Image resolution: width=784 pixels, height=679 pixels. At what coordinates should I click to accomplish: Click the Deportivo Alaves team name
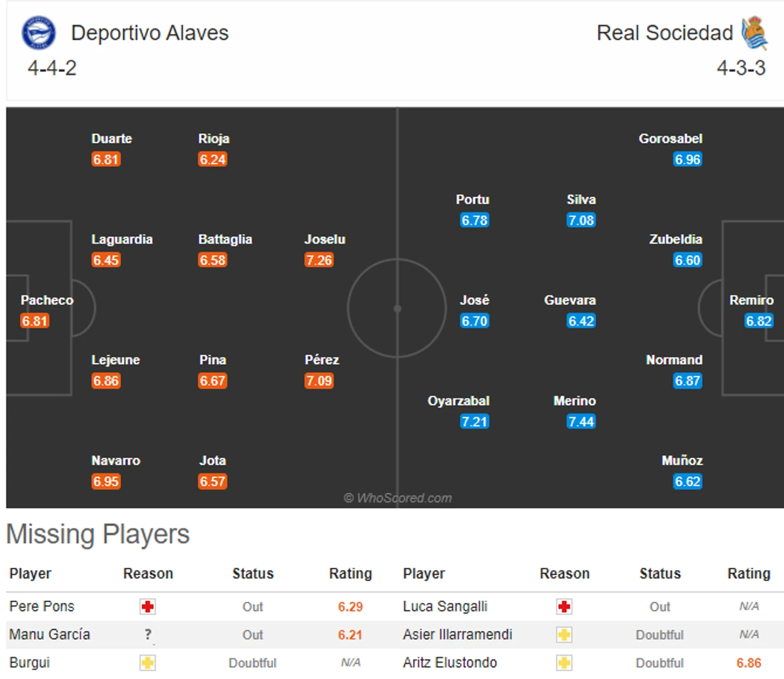click(150, 33)
